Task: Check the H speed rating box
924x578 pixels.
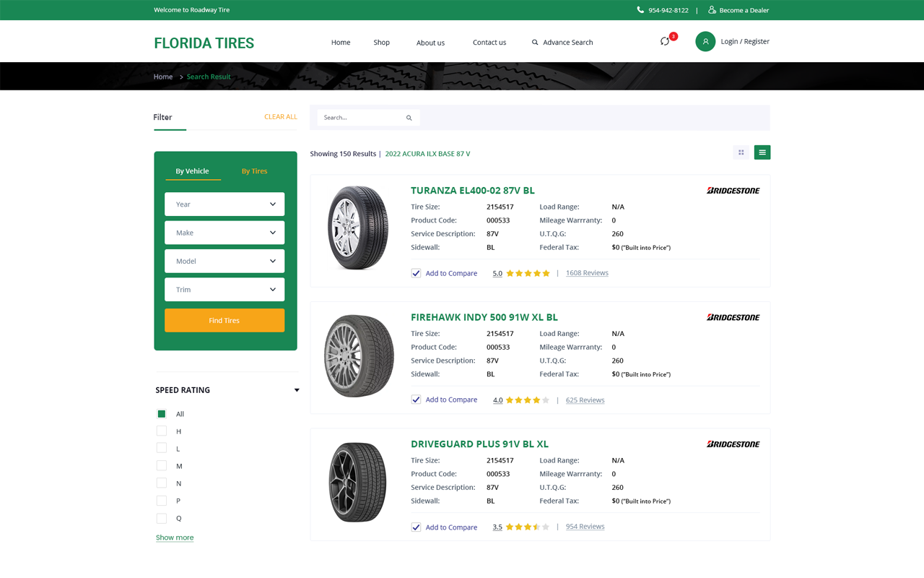Action: point(162,431)
